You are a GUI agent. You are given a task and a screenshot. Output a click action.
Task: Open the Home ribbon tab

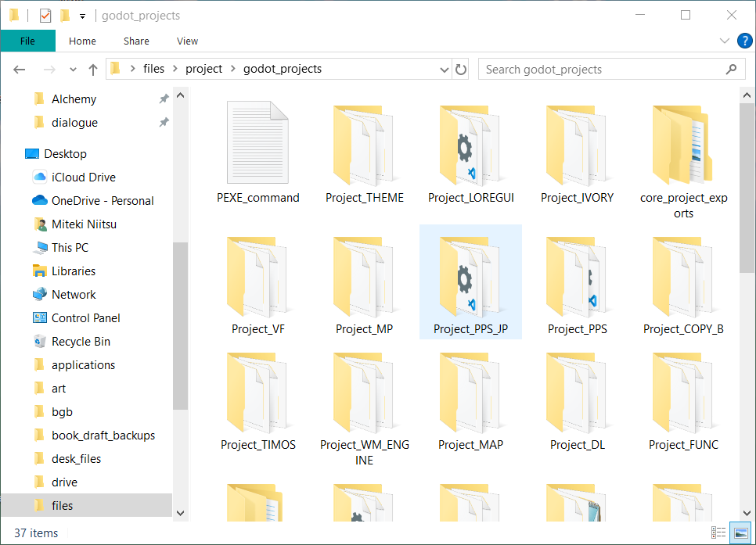(82, 41)
